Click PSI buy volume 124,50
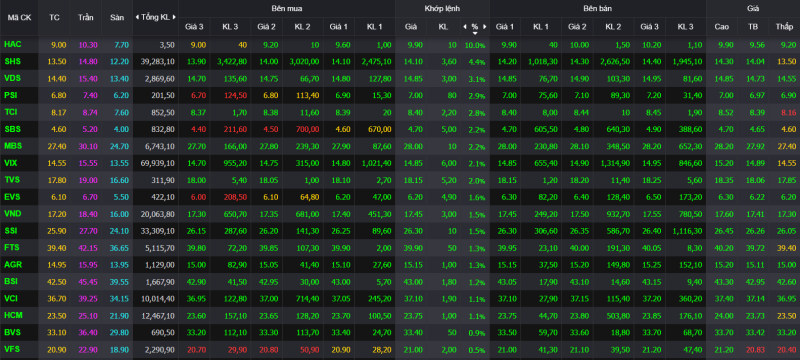The image size is (800, 360). [235, 96]
